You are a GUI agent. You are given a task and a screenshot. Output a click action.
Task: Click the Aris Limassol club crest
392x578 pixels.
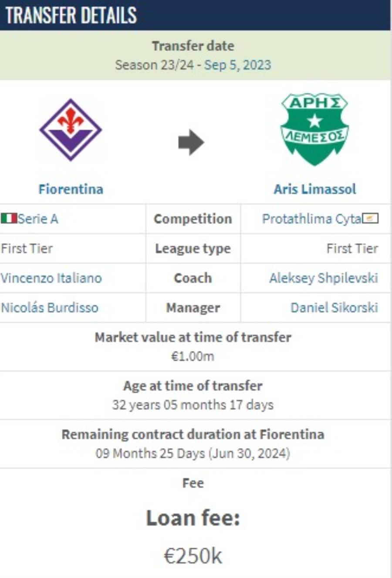coord(314,129)
